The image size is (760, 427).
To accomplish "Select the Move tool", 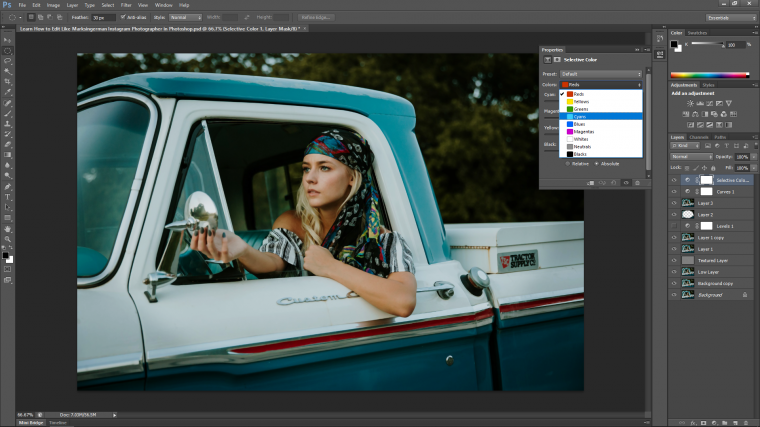I will click(x=7, y=40).
